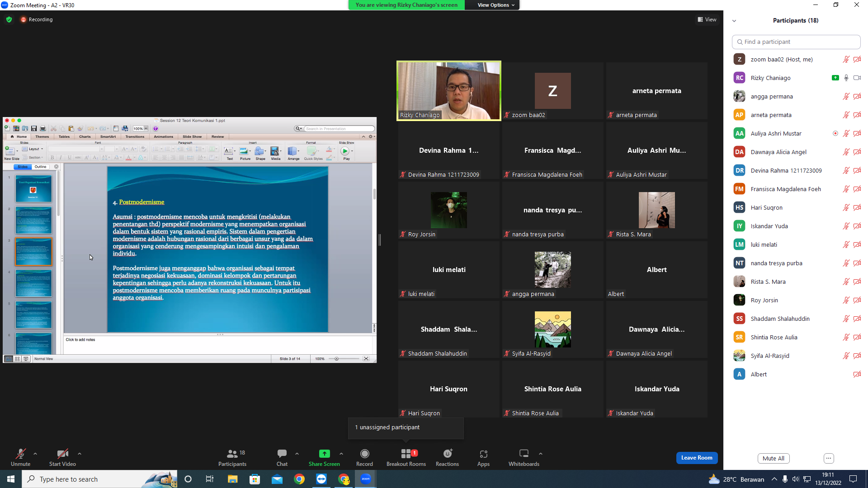Click the Review tab in shared PowerPoint
Viewport: 868px width, 488px height.
(x=217, y=136)
